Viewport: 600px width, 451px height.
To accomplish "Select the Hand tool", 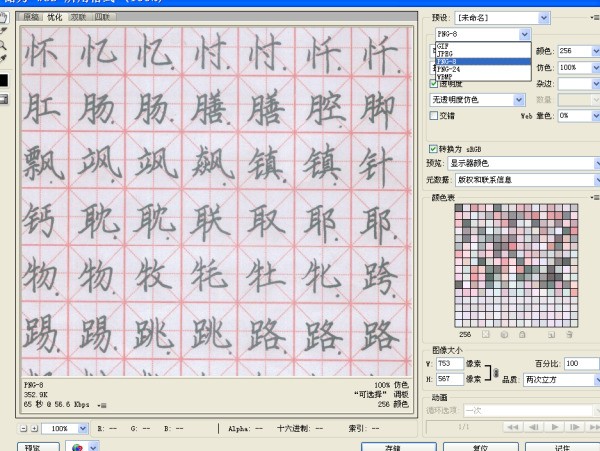I will coord(3,17).
